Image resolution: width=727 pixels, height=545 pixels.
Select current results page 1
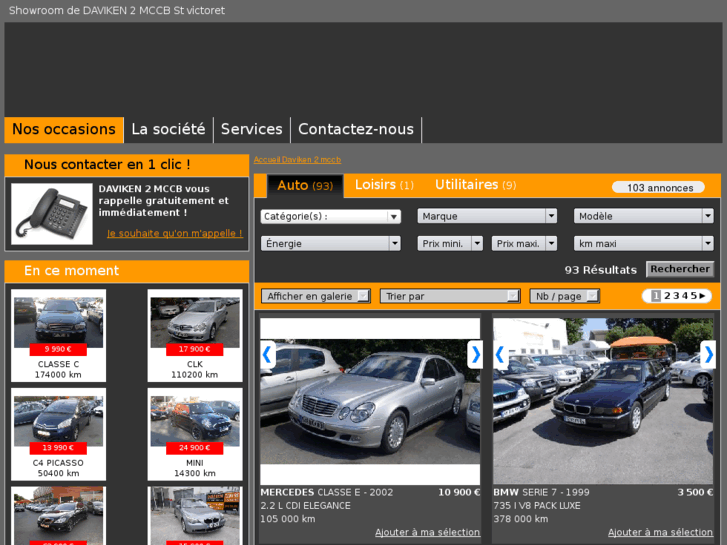656,295
